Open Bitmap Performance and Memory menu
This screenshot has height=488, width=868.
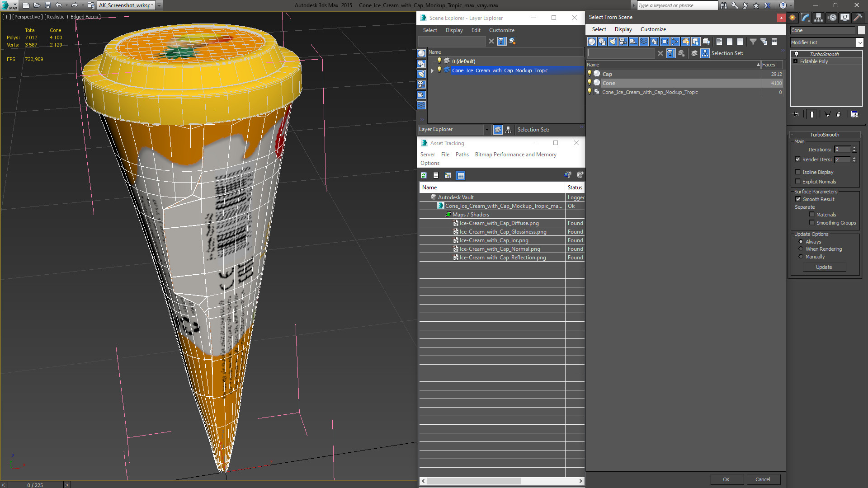pyautogui.click(x=515, y=155)
